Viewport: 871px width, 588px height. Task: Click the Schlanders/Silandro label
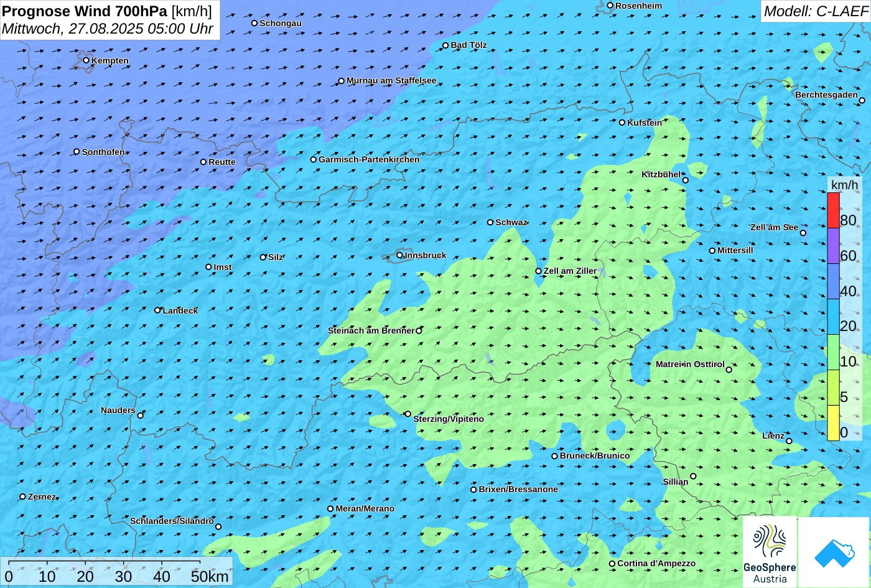tap(172, 521)
